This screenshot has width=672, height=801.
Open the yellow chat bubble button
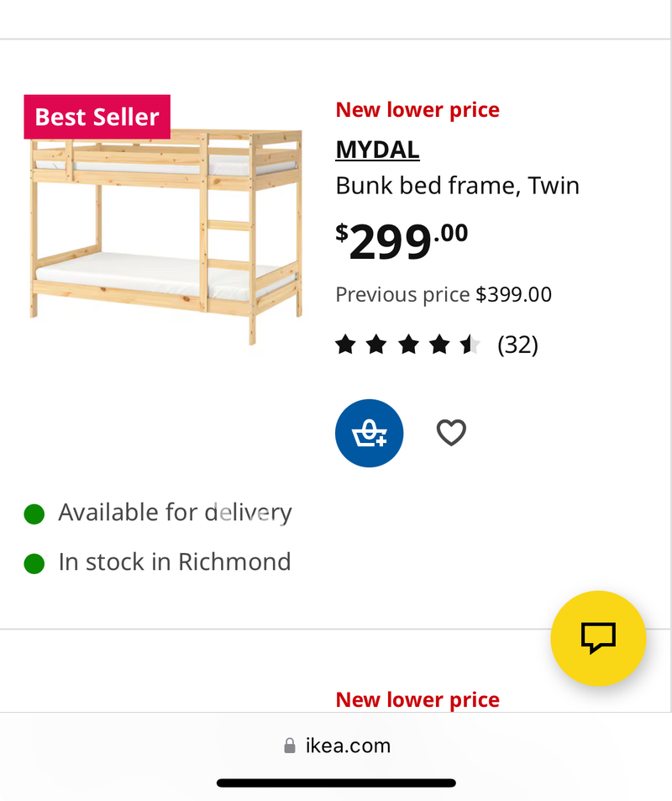click(x=598, y=639)
